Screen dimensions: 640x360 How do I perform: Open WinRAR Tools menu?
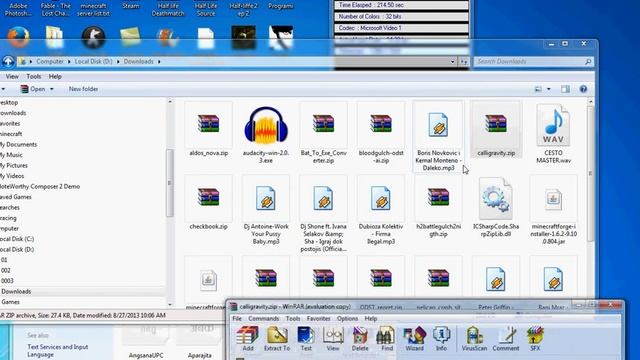click(x=293, y=318)
